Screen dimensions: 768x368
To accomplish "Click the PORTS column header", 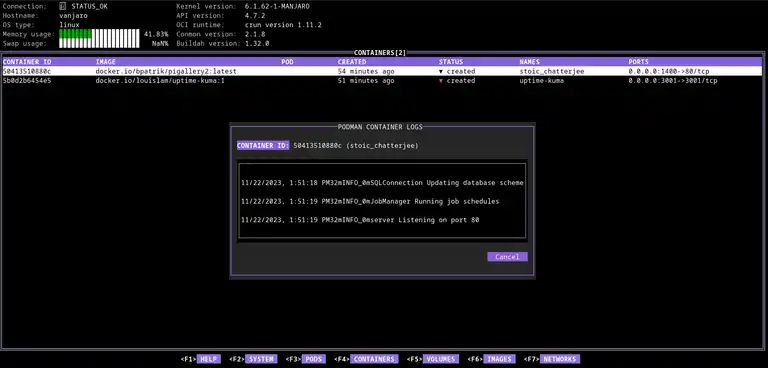I will point(638,62).
